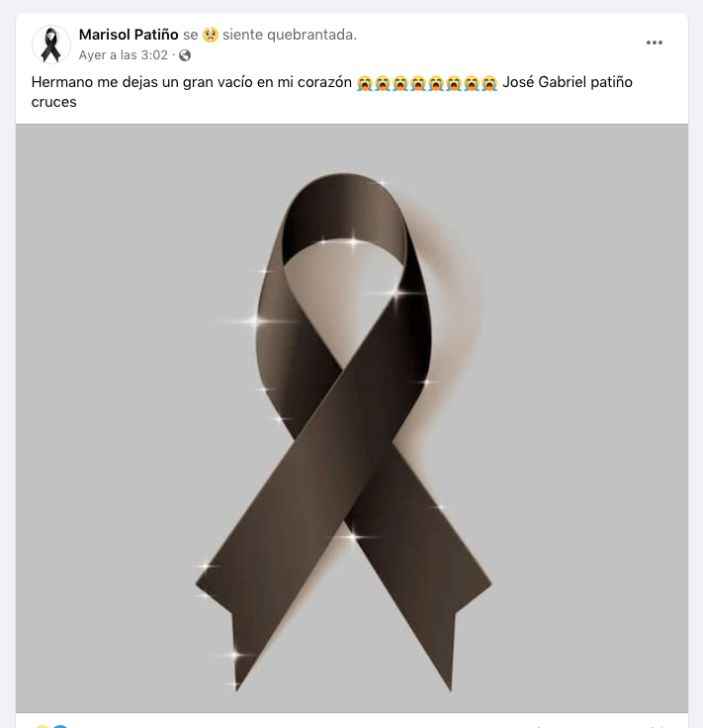703x728 pixels.
Task: Click the yellow reaction icon below photo
Action: click(42, 726)
